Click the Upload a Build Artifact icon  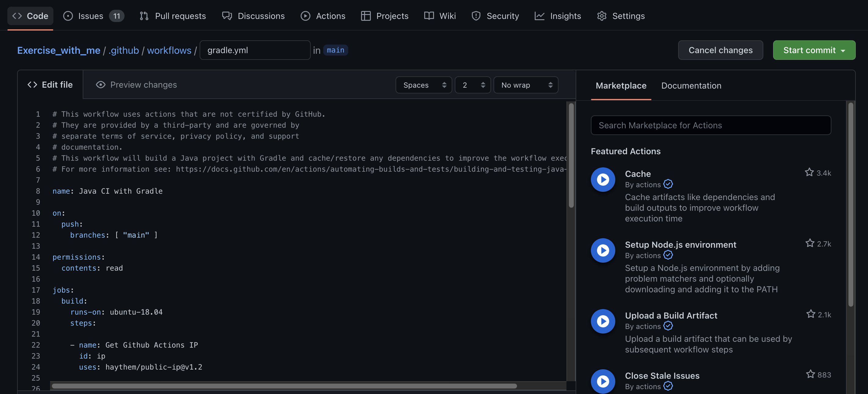(x=603, y=321)
